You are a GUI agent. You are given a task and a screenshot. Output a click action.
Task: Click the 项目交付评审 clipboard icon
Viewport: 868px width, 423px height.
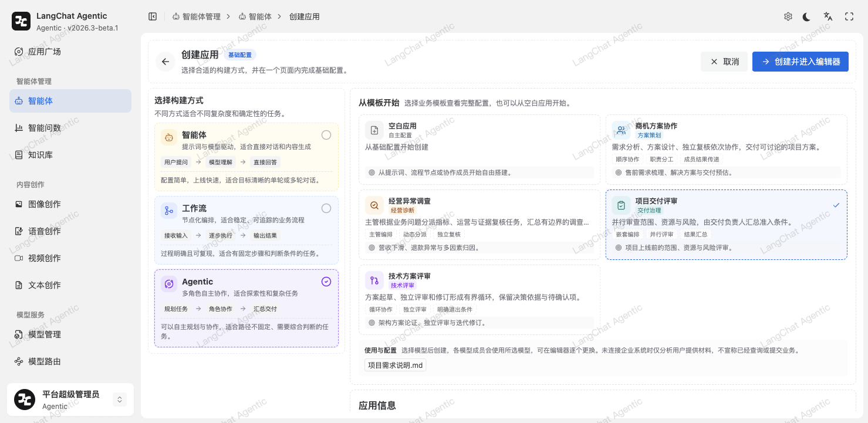pos(622,205)
